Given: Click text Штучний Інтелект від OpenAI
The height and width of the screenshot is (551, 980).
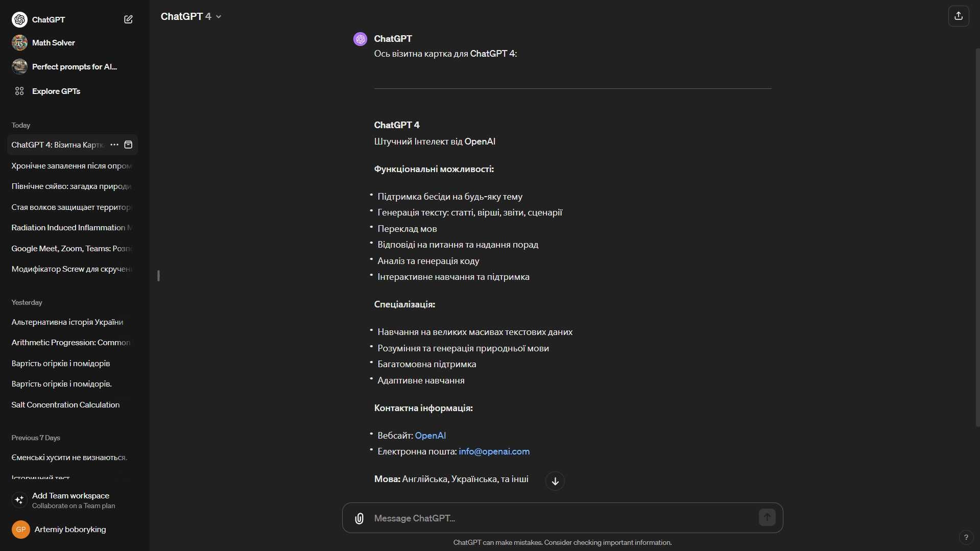Looking at the screenshot, I should (x=435, y=141).
